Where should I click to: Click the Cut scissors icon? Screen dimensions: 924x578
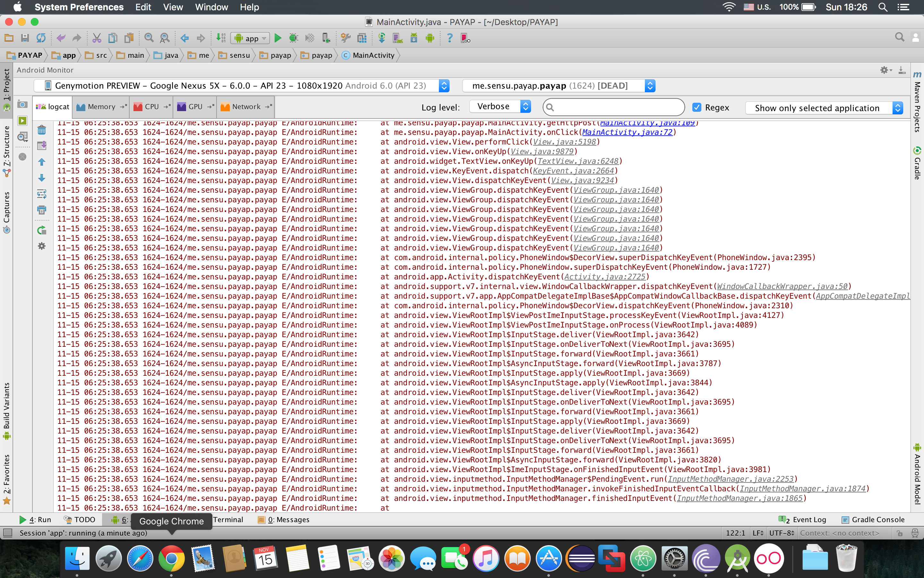tap(97, 38)
